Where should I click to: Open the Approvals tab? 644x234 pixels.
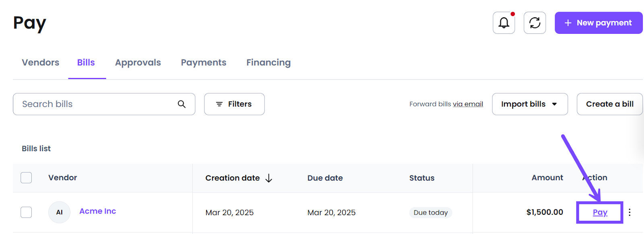[138, 63]
